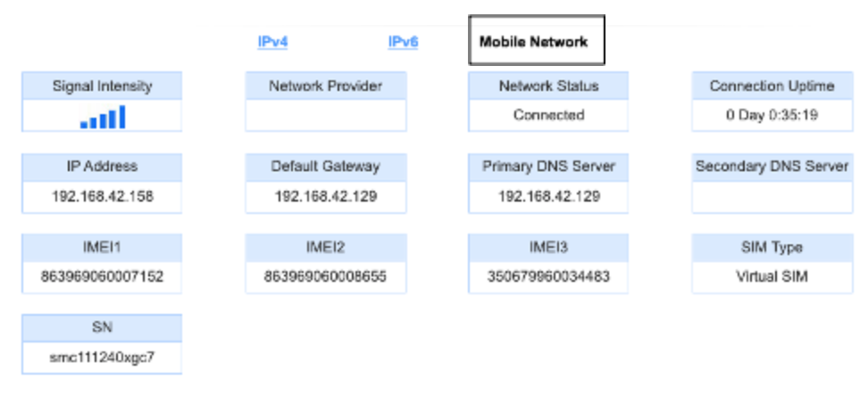Click the Network Status Connected value
Viewport: 868px width, 396px height.
click(x=548, y=115)
